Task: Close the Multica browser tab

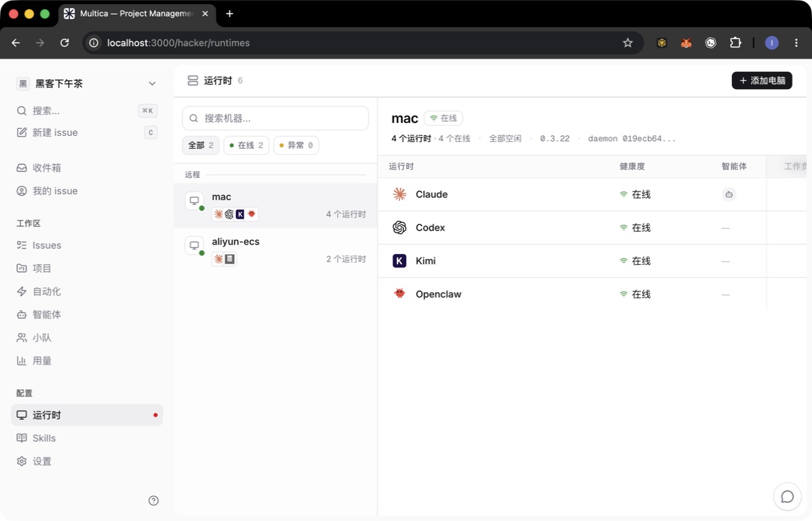Action: (205, 14)
